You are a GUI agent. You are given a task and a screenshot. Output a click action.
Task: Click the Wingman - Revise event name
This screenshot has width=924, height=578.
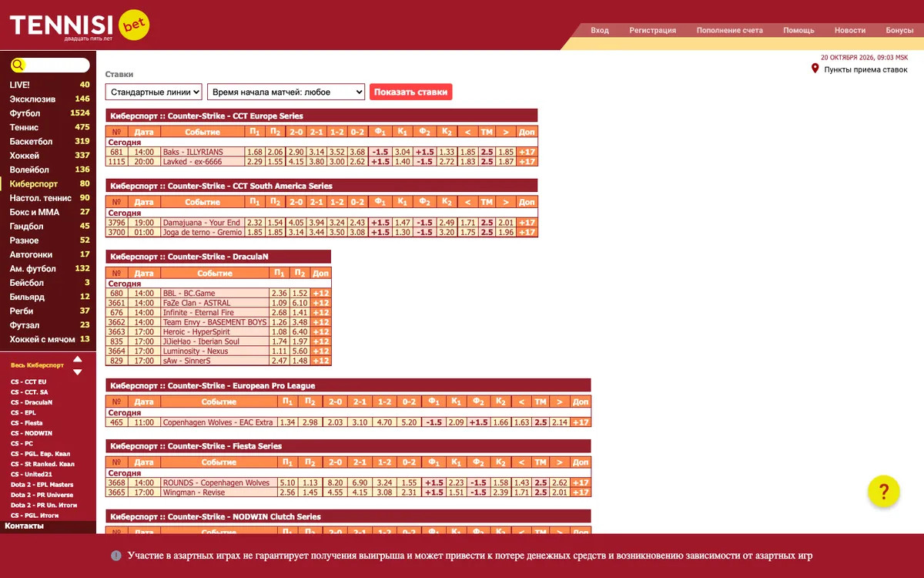(x=194, y=492)
